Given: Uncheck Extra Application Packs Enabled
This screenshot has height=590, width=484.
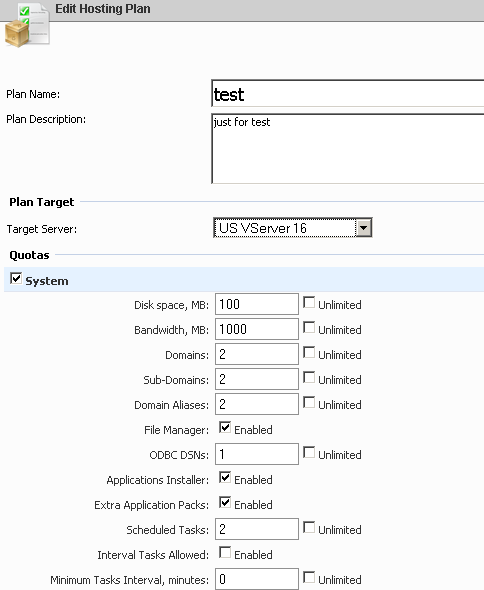Looking at the screenshot, I should pyautogui.click(x=225, y=502).
